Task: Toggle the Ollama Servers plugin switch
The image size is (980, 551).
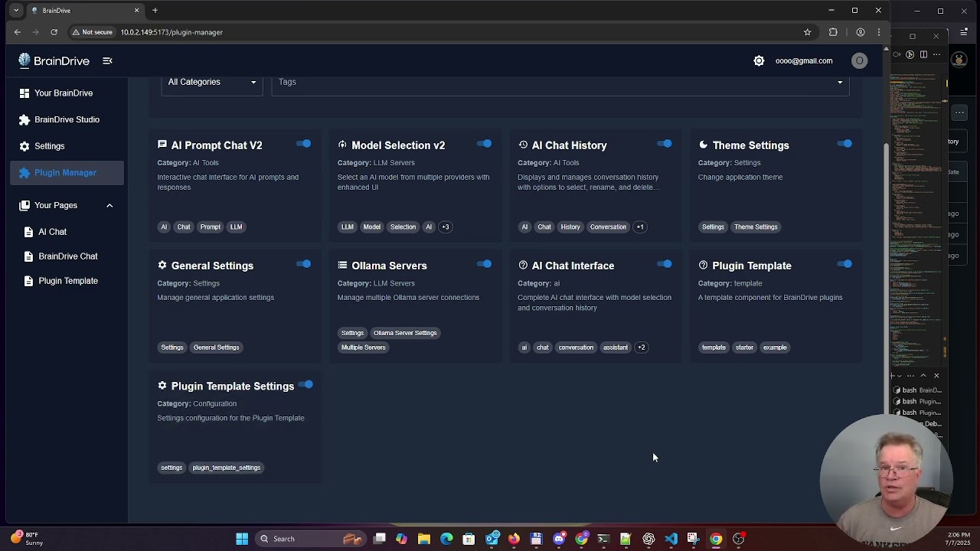Action: (x=485, y=264)
